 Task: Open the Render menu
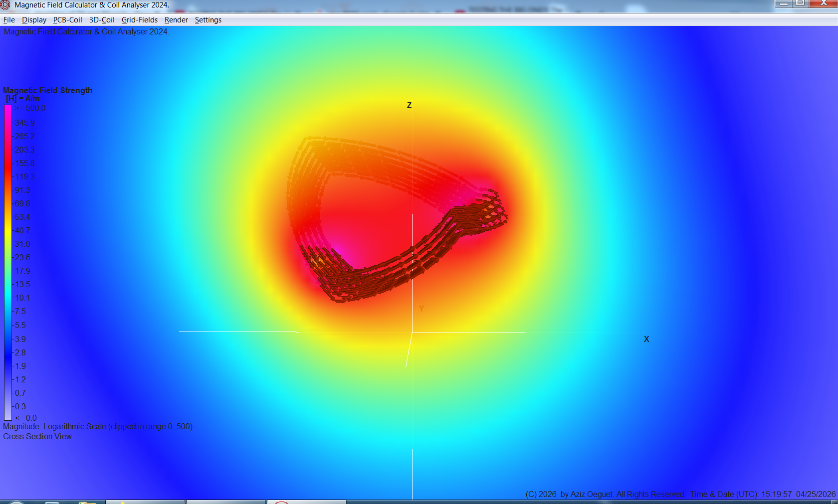point(176,20)
